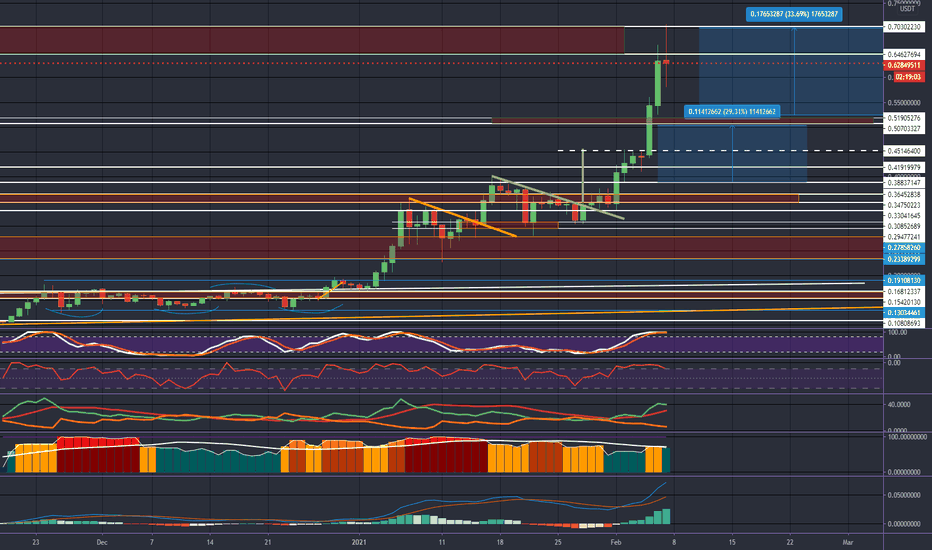Click the 0.45146400 dashed line price label

[x=904, y=151]
